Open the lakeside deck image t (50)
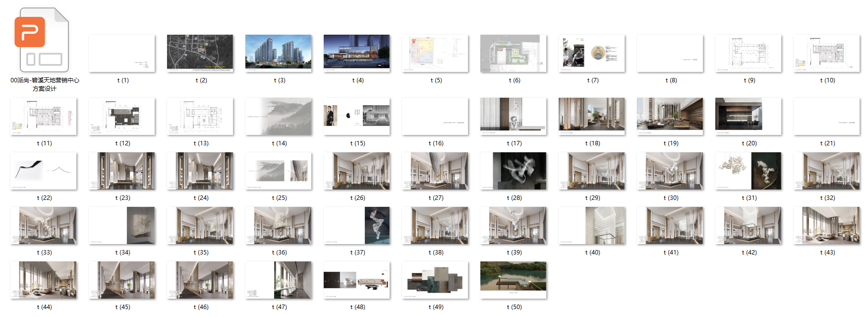This screenshot has width=868, height=317. [x=513, y=280]
